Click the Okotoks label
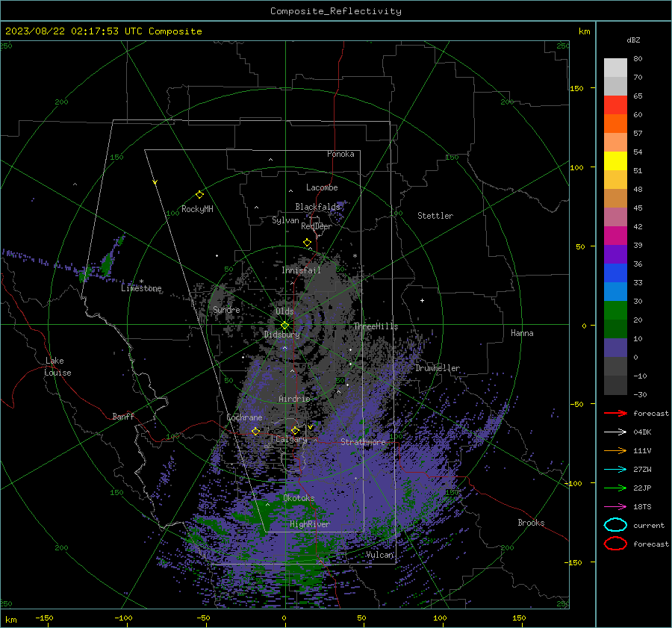 coord(299,498)
